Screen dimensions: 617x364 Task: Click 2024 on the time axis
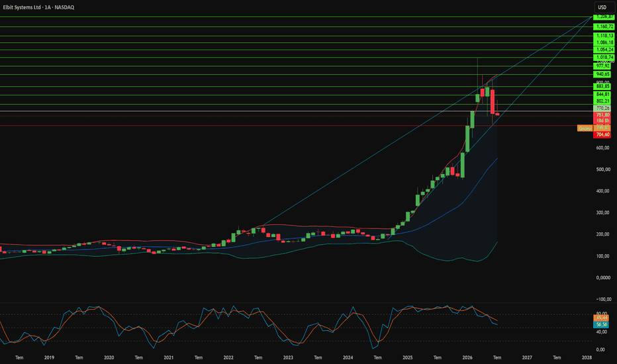pos(348,357)
